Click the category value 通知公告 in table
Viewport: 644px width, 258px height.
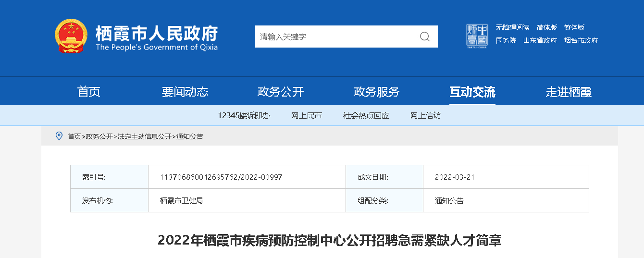(x=449, y=200)
